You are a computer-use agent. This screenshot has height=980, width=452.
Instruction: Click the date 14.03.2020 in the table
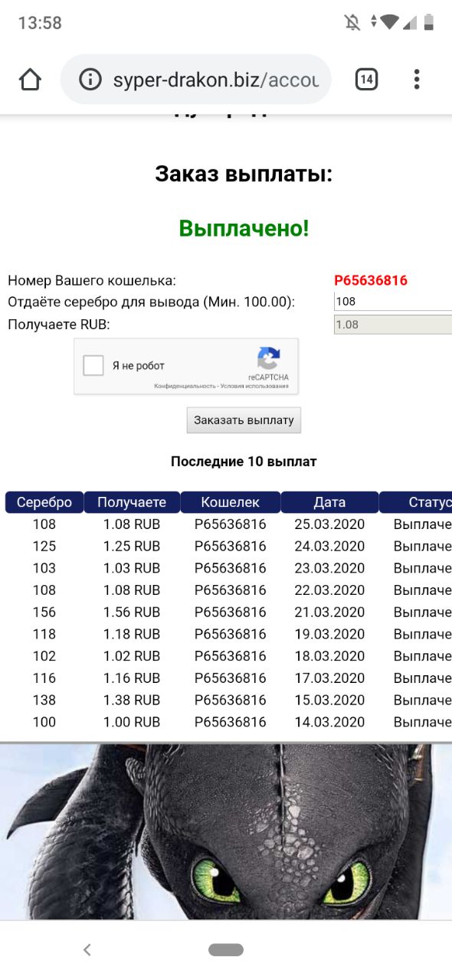pyautogui.click(x=329, y=722)
